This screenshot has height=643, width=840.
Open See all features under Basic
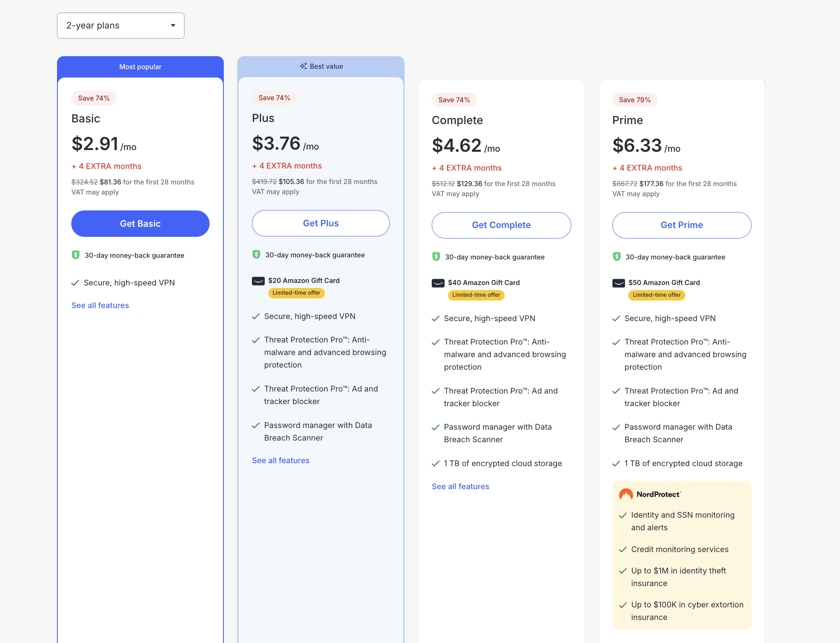pos(100,305)
